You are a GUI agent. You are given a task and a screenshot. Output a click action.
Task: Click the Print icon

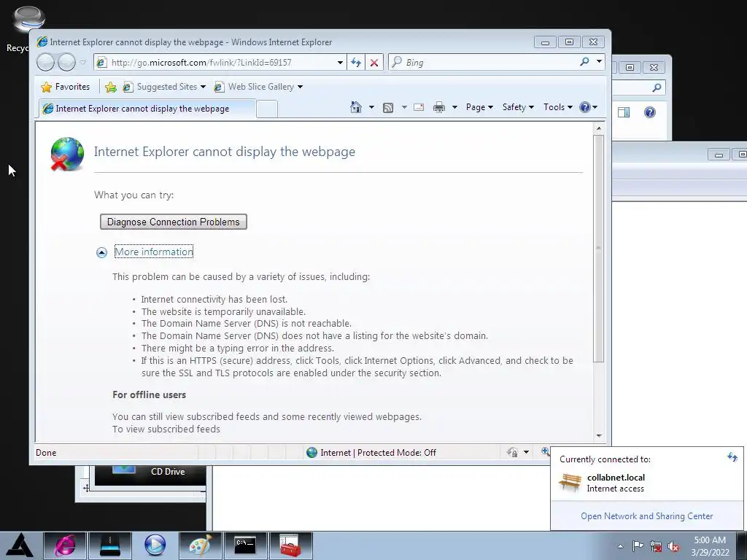(438, 107)
